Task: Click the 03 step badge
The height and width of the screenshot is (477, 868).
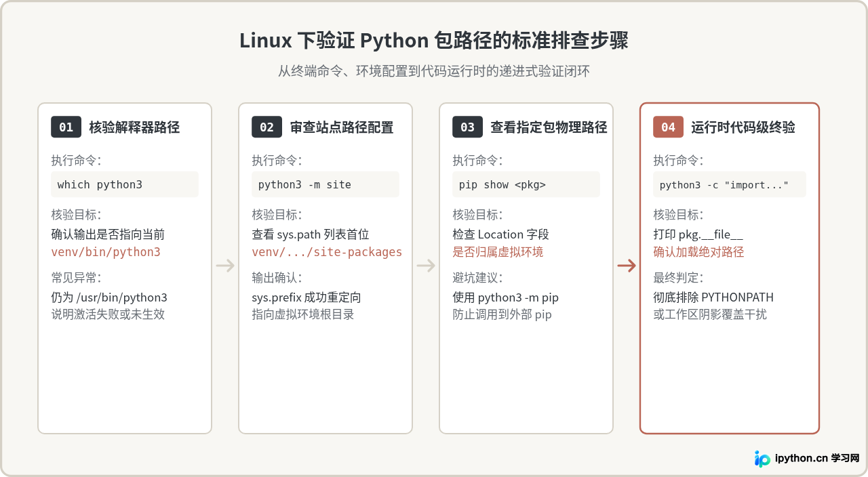Action: [467, 127]
